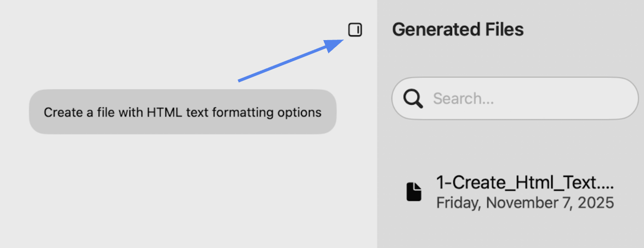
Task: Click the square icon the arrow points to
Action: click(x=355, y=30)
